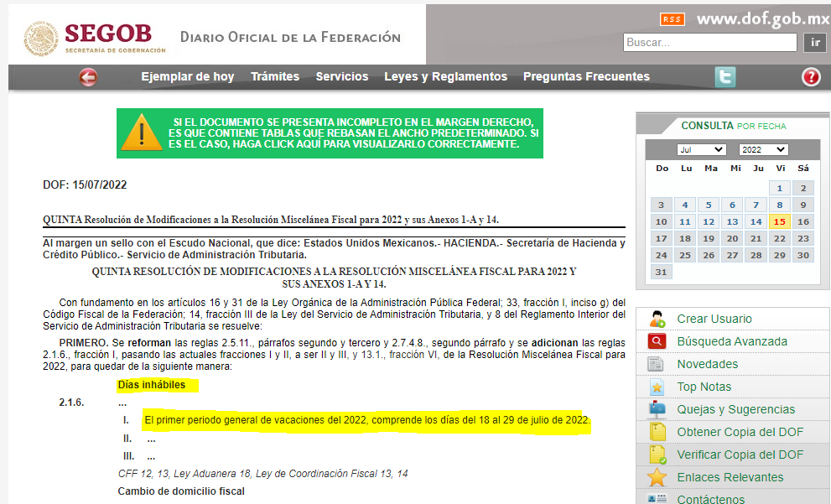Screen dimensions: 831x504
Task: Select day 2 in the calendar
Action: pos(803,188)
